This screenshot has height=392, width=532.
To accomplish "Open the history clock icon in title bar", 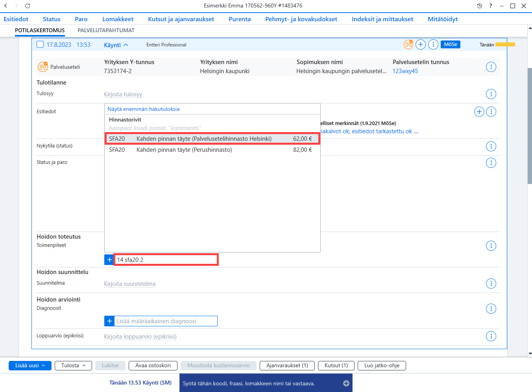I will (x=479, y=6).
